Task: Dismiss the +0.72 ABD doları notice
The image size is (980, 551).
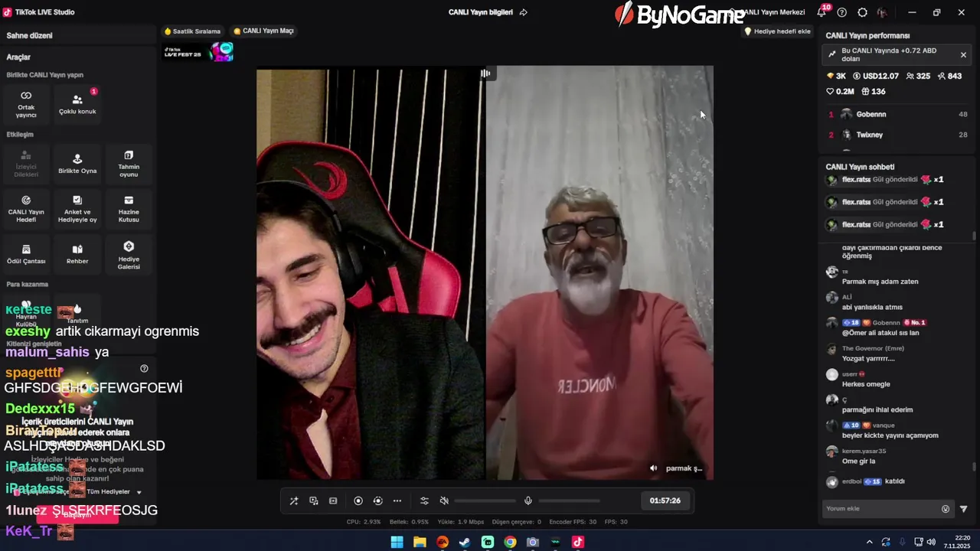Action: 963,54
